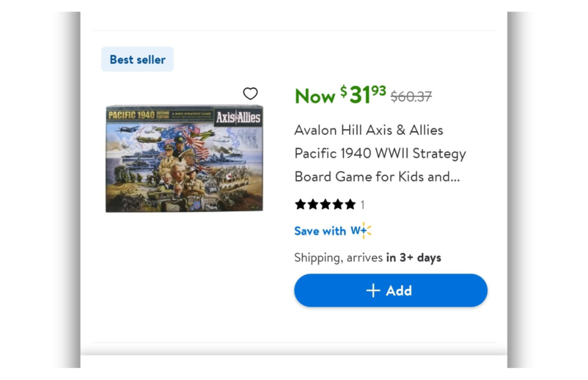
Task: Click the green Now price label
Action: 315,96
